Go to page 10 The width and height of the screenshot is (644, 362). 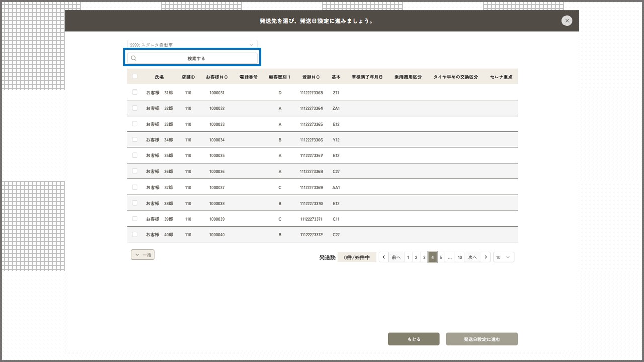tap(460, 257)
